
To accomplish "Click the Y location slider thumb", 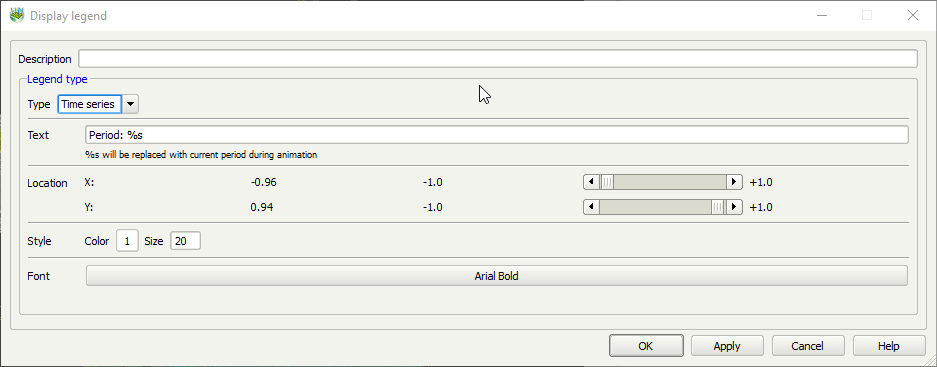I will tap(718, 207).
